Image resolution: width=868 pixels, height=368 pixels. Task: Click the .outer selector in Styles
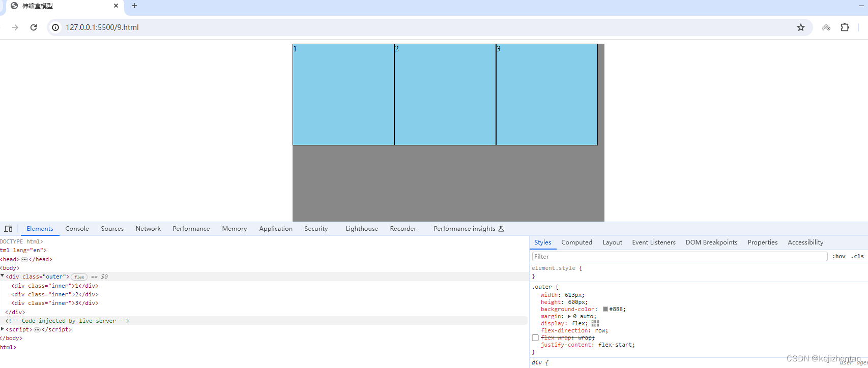[x=542, y=287]
